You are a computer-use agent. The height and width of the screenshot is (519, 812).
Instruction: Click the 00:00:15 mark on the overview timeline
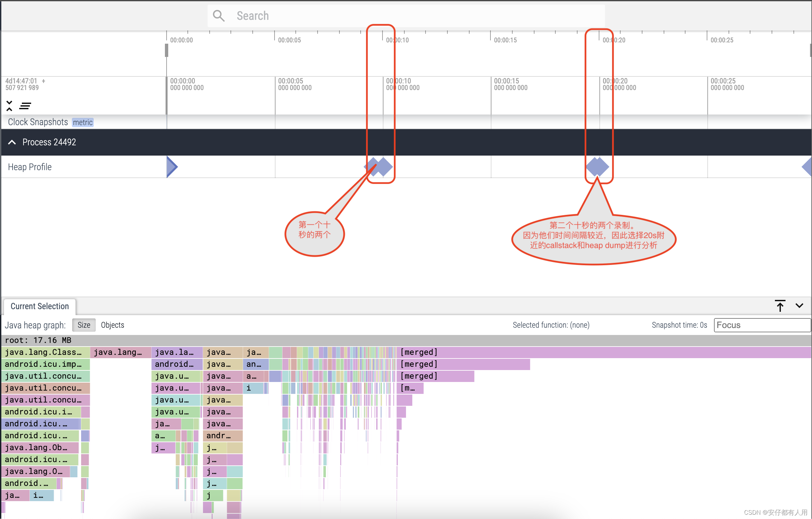tap(505, 40)
